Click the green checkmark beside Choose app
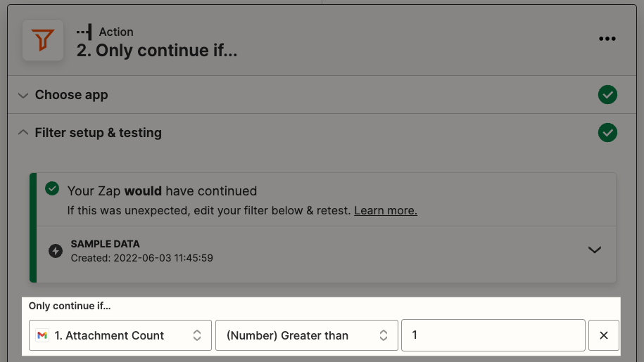The image size is (644, 362). tap(607, 95)
